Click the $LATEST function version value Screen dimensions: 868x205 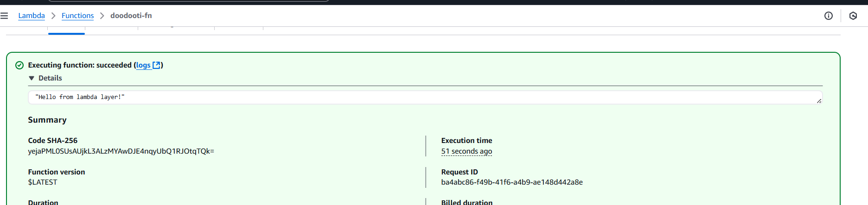click(x=43, y=182)
